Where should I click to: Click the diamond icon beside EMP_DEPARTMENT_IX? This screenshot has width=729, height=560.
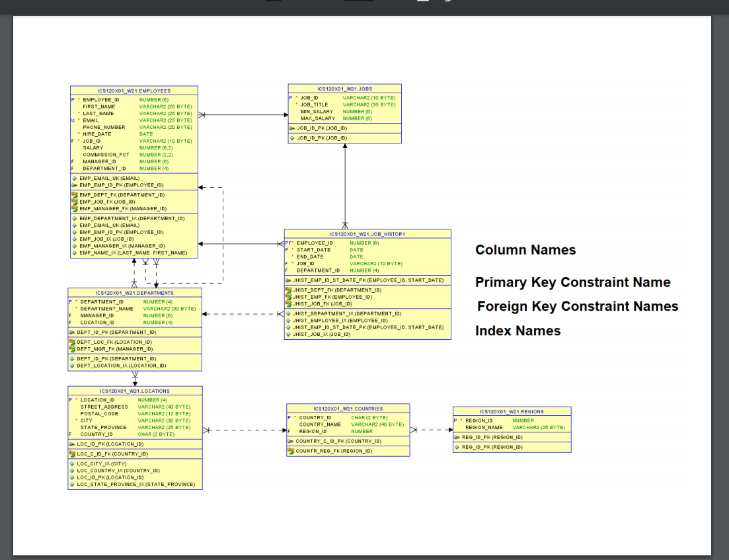tap(75, 219)
